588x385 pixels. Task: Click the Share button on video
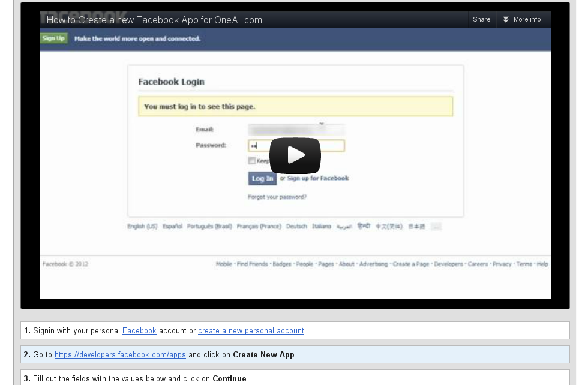481,20
